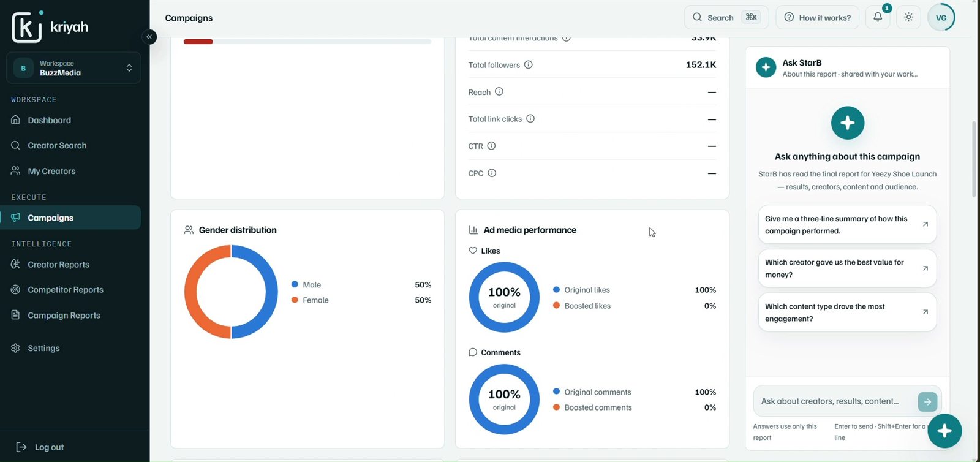Open Dashboard from sidebar

pos(49,120)
